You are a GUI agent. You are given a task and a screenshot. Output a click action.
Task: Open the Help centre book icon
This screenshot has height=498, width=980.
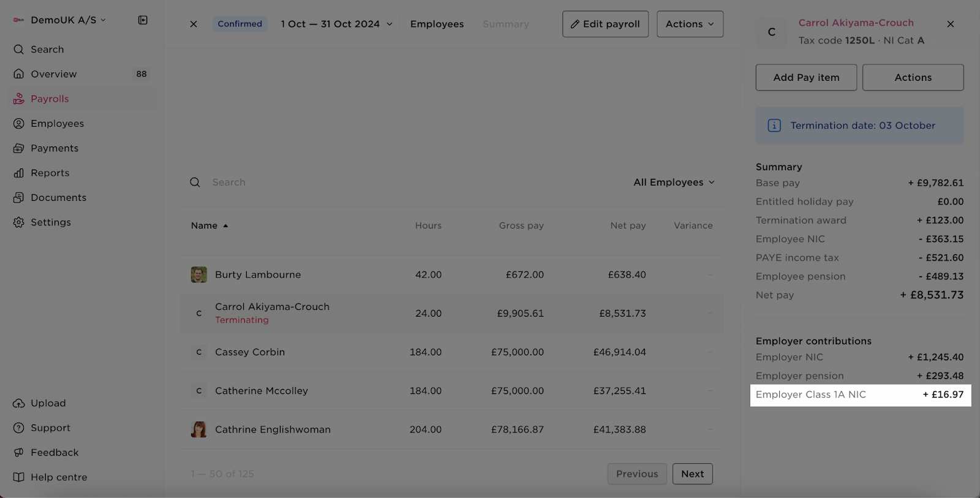(x=19, y=477)
